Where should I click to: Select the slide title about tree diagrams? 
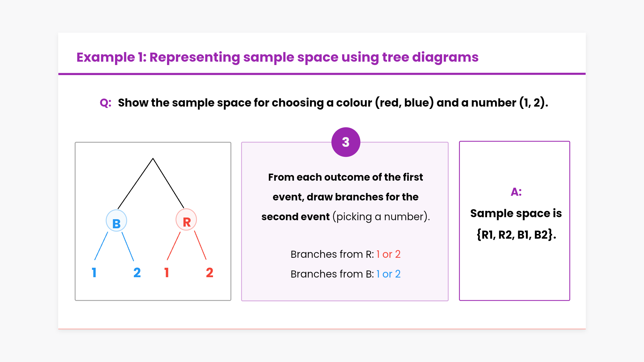(x=277, y=57)
